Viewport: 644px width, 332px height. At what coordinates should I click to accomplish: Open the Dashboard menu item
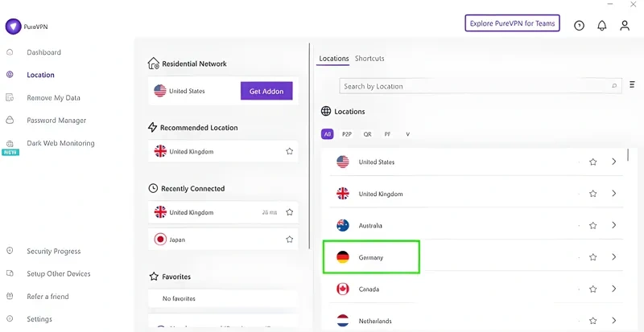pos(44,52)
